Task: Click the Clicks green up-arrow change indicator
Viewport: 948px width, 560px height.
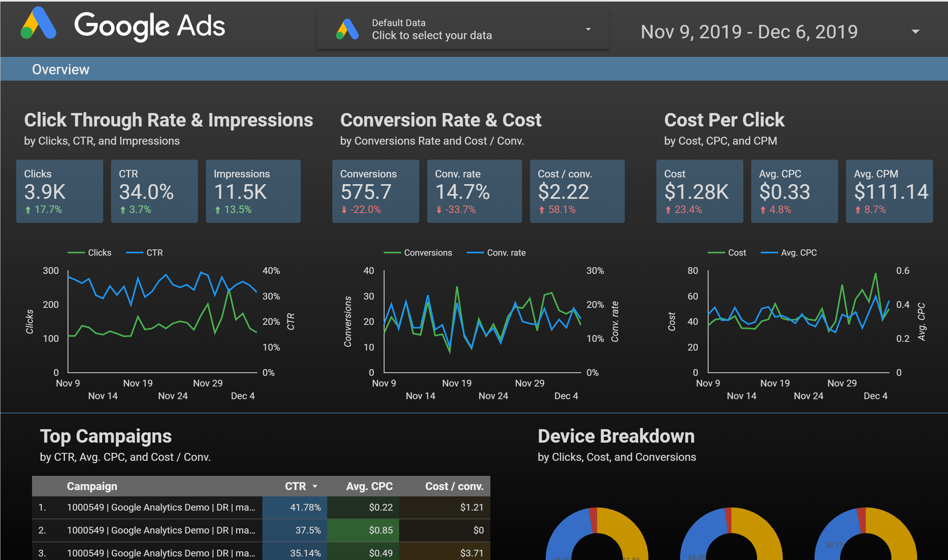Action: (x=28, y=210)
